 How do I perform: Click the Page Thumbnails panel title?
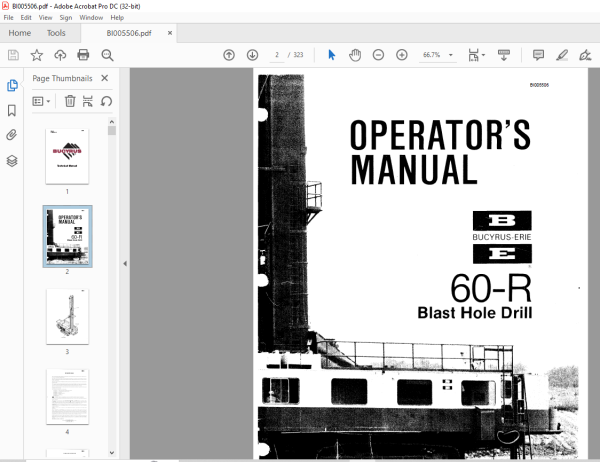coord(62,78)
